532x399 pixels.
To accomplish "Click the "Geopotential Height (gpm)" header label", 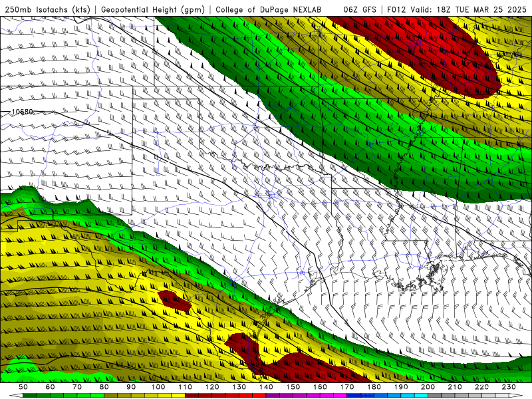I will 153,9.
